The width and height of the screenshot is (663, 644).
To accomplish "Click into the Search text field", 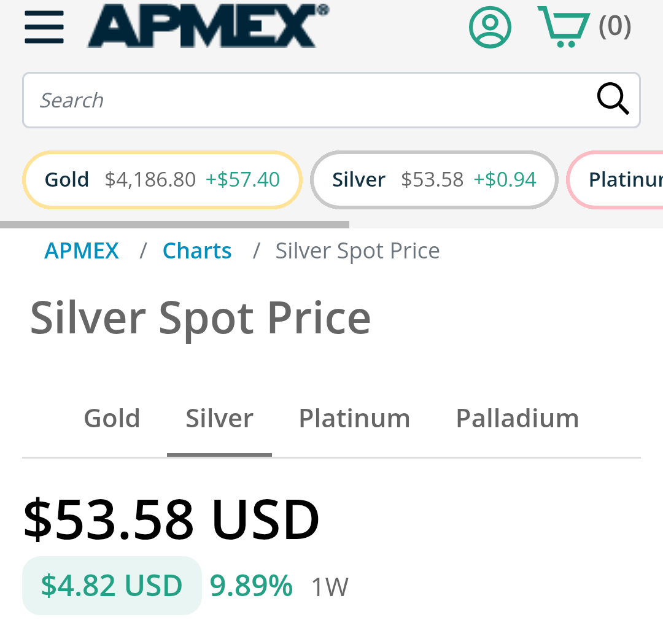I will (307, 100).
